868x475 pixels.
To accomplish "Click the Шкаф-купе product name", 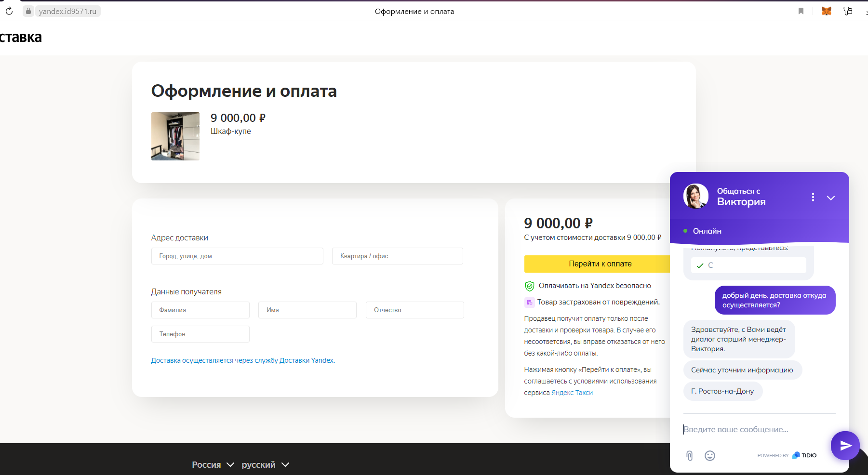I will tap(231, 132).
